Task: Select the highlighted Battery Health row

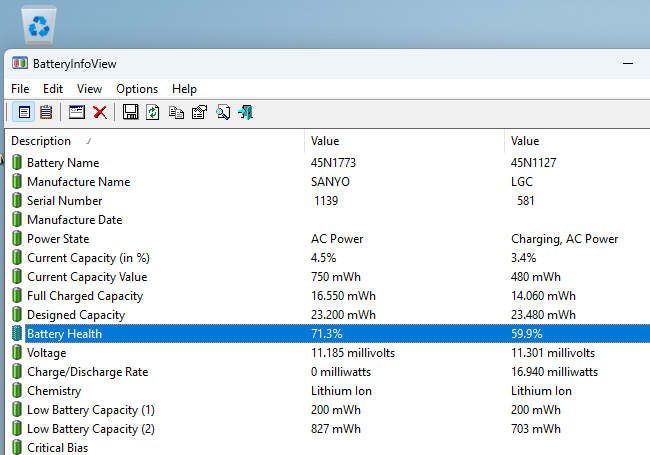Action: click(327, 334)
